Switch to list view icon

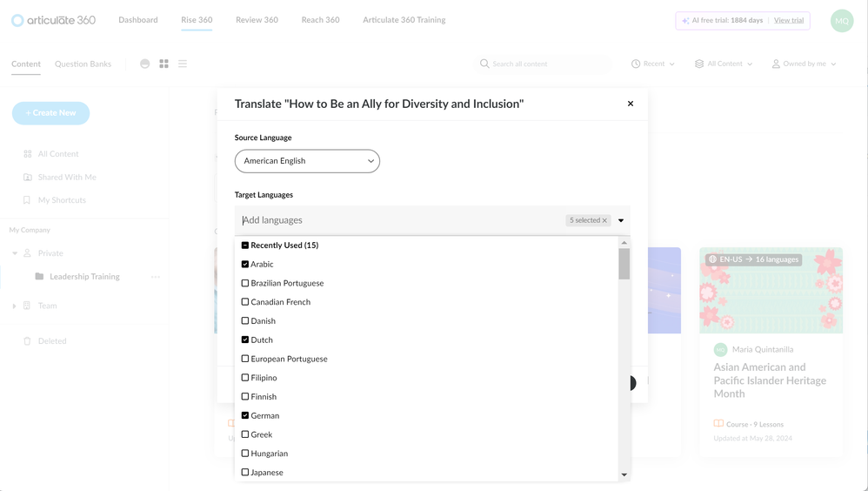pos(183,64)
